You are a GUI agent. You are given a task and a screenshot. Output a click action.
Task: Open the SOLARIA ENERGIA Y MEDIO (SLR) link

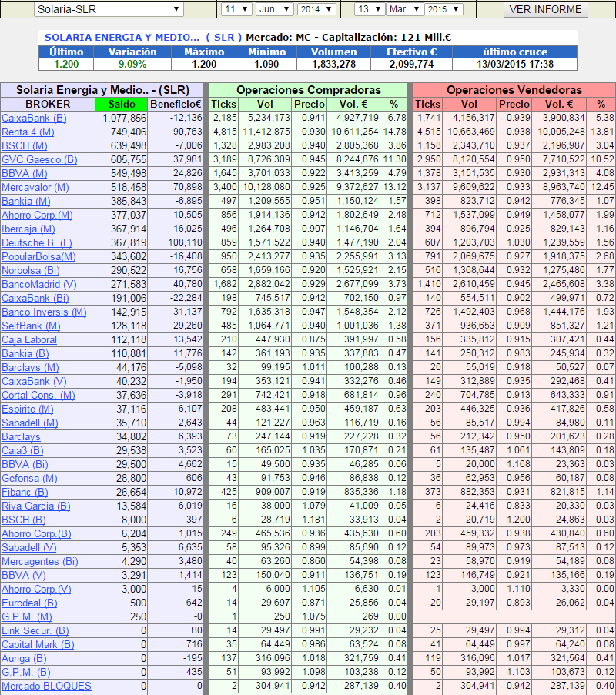point(143,37)
